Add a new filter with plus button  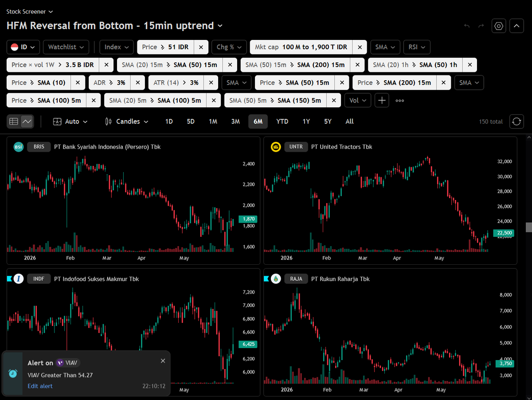coord(382,100)
